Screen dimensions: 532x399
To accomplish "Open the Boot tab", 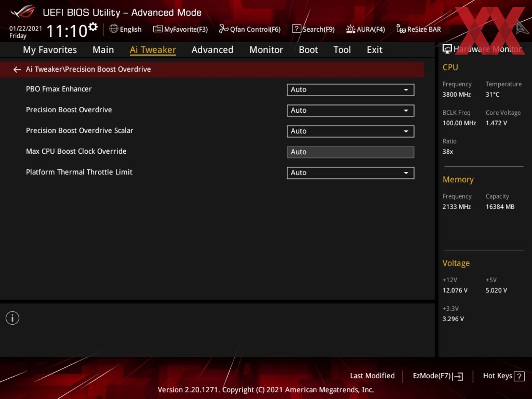I will (x=308, y=50).
